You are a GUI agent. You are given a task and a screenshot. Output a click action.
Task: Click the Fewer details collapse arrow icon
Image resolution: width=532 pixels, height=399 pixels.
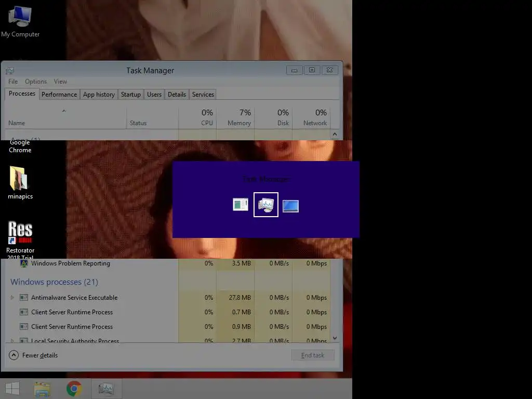[x=14, y=355]
